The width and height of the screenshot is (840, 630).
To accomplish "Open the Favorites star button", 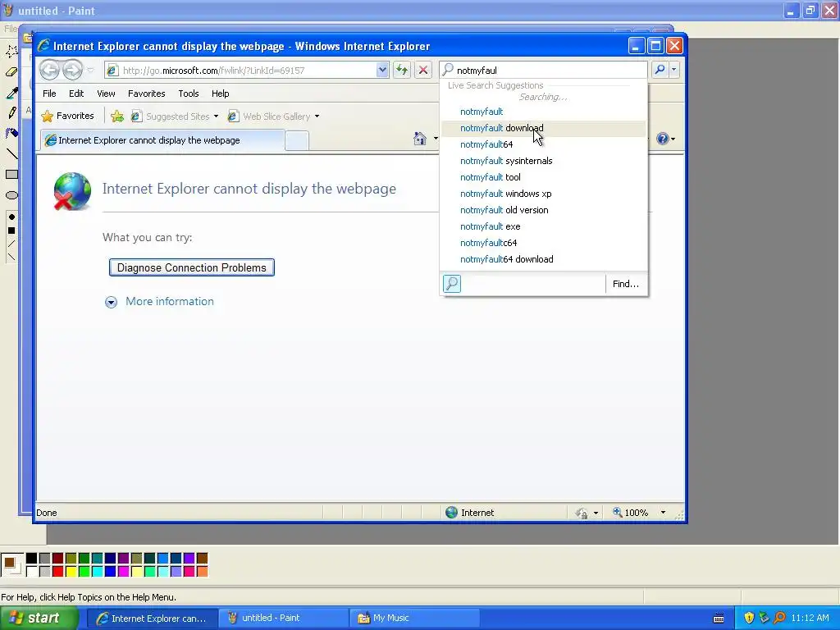I will tap(67, 116).
